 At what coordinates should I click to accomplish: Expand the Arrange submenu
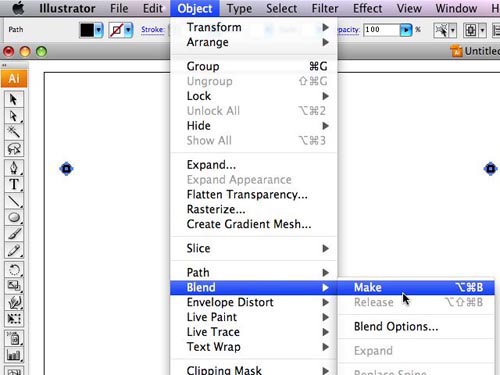[326, 42]
